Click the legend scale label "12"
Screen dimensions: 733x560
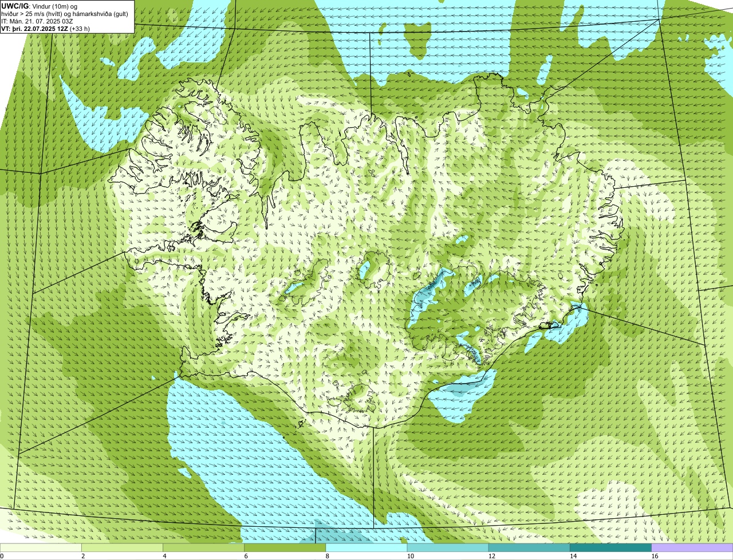pyautogui.click(x=491, y=556)
